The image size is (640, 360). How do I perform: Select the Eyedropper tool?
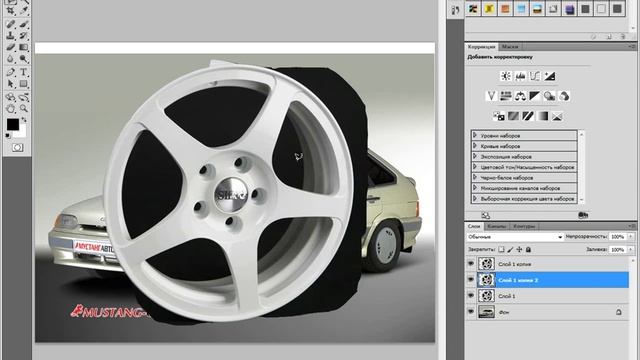pyautogui.click(x=24, y=11)
